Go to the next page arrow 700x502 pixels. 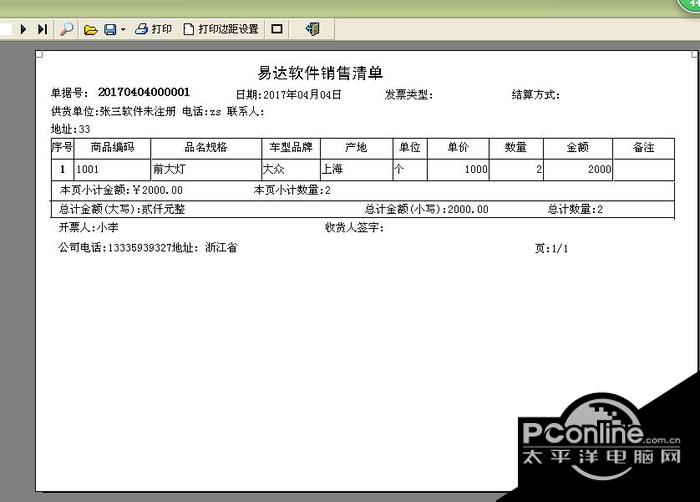point(23,29)
